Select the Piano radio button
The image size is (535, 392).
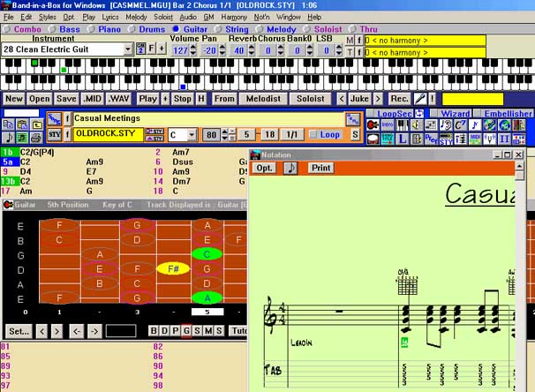pyautogui.click(x=91, y=29)
